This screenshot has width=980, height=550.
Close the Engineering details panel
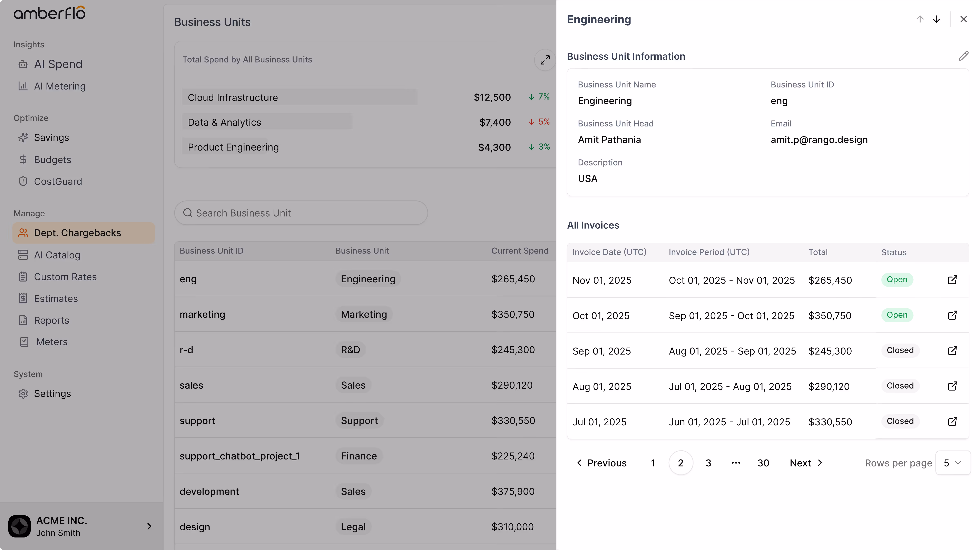point(963,19)
